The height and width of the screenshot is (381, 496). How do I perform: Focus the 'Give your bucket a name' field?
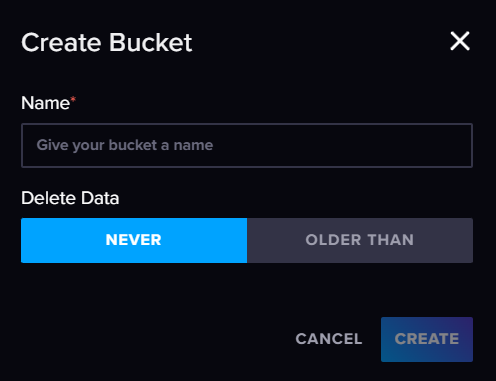pos(247,145)
